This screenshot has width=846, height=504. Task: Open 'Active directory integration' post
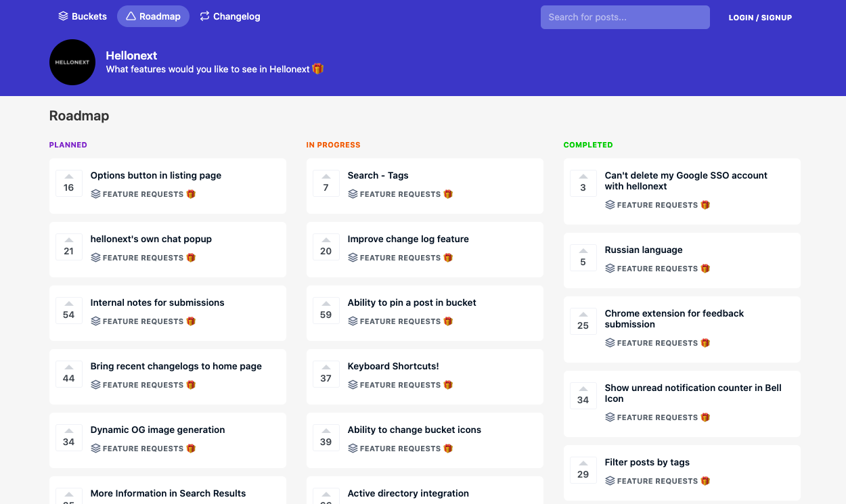click(x=408, y=493)
